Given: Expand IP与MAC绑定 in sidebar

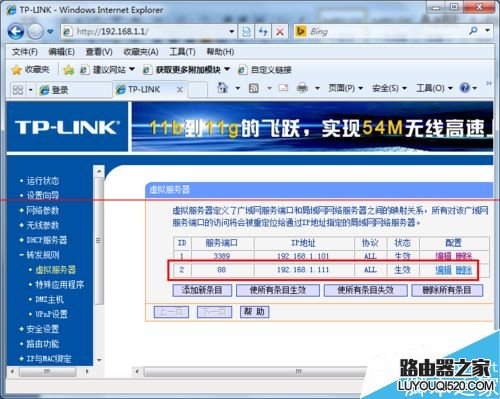Looking at the screenshot, I should (x=49, y=359).
